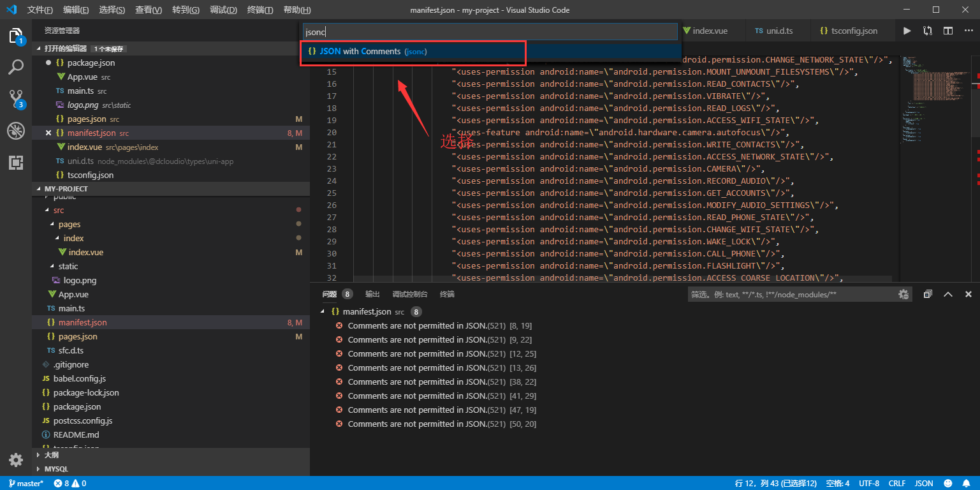Viewport: 980px width, 490px height.
Task: Click the VS Code logo in title bar
Action: tap(11, 10)
